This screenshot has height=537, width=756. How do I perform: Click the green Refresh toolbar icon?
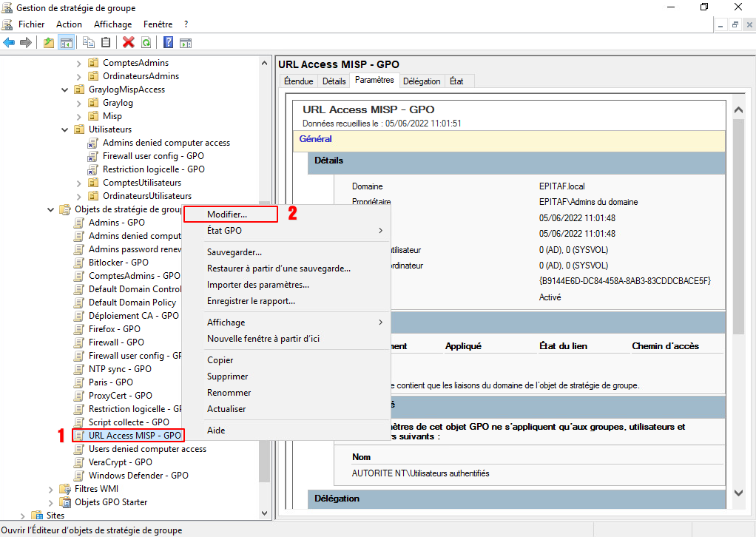146,43
